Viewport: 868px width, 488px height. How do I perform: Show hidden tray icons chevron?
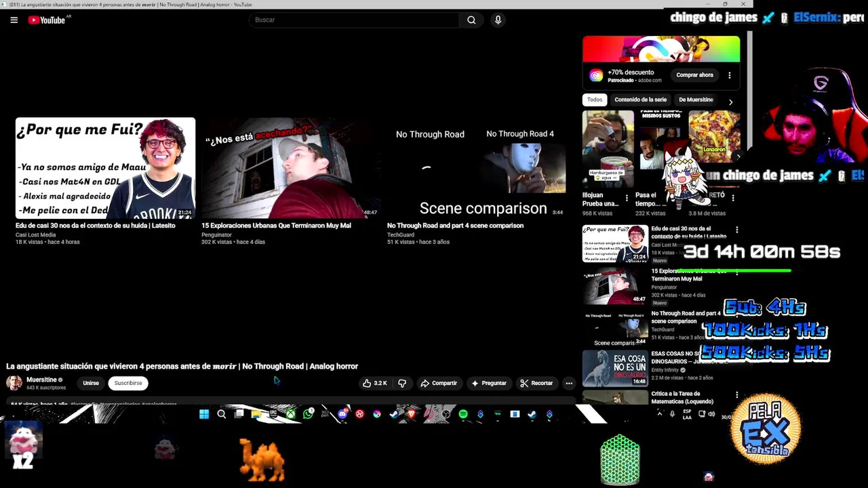pos(660,413)
